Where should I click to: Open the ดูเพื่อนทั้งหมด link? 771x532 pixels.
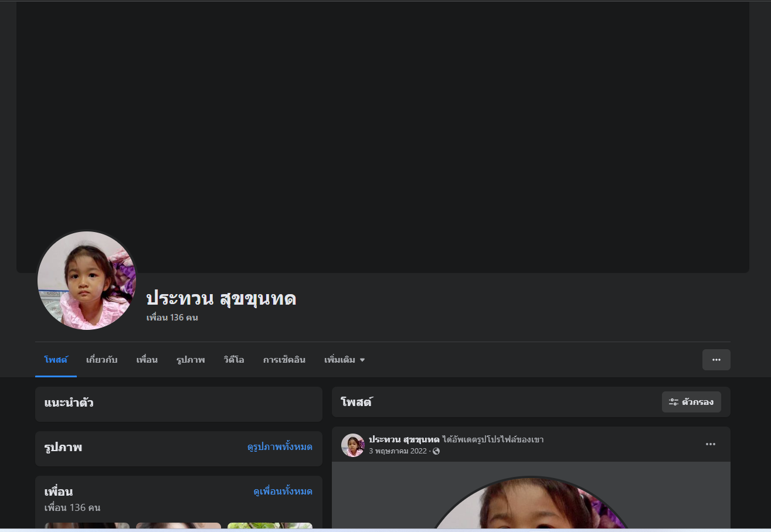tap(283, 491)
